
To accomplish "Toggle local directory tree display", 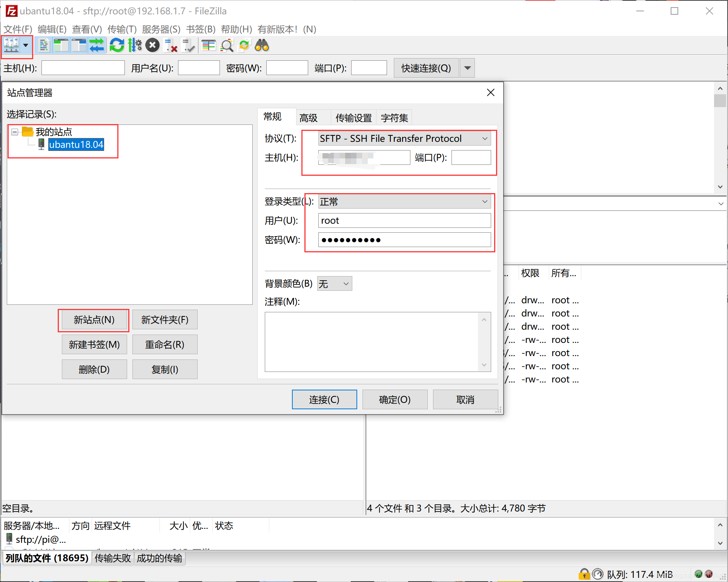I will 61,46.
